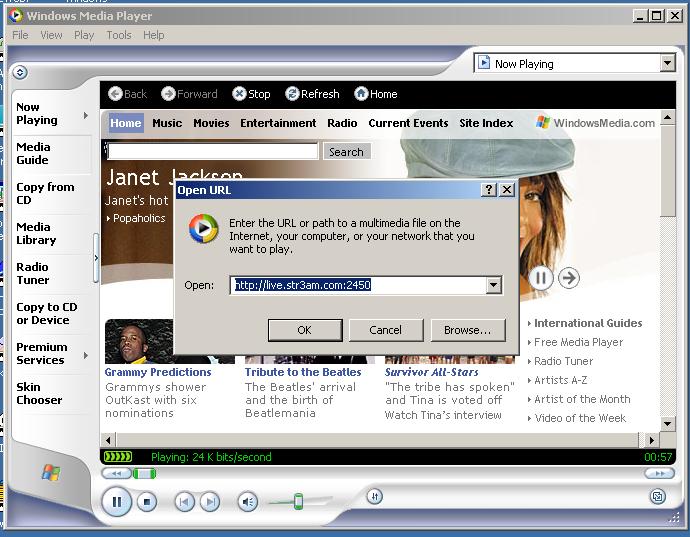Screen dimensions: 690x537
Task: Click the seek bar position handle
Action: click(144, 474)
